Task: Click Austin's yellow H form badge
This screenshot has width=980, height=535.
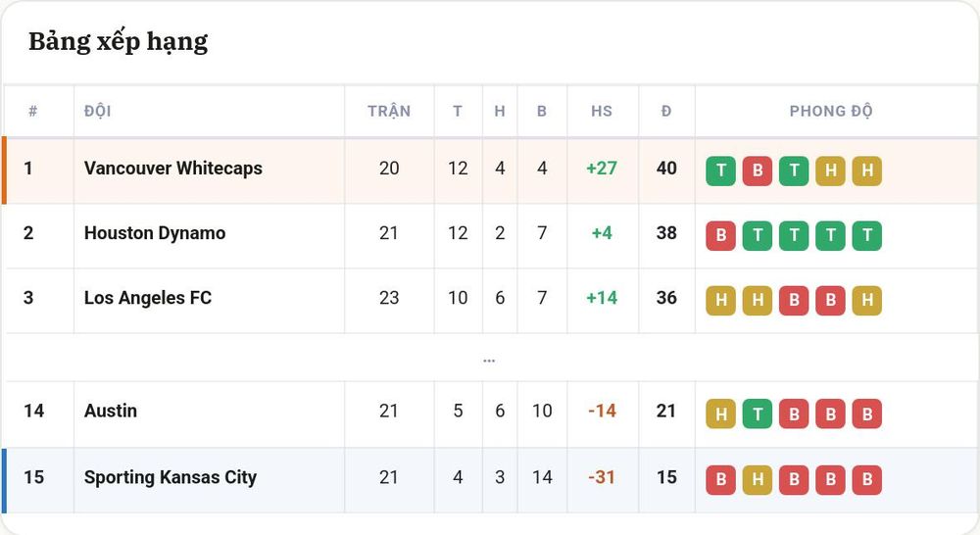Action: tap(720, 413)
